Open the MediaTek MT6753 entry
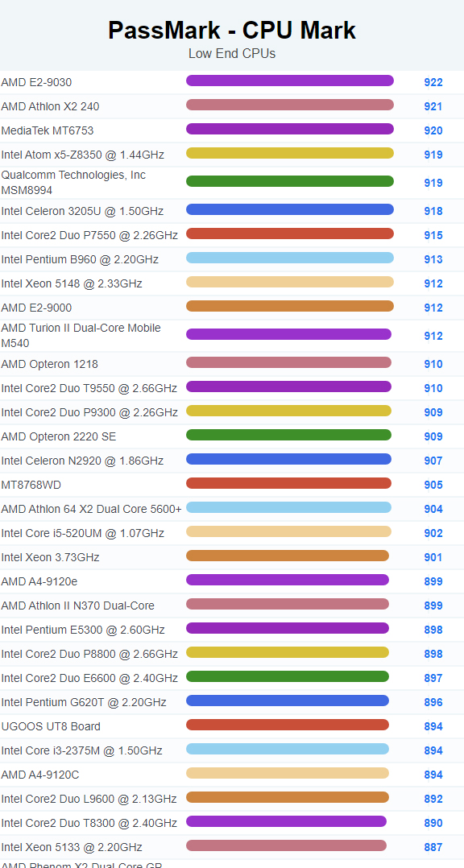Image resolution: width=464 pixels, height=868 pixels. pos(47,130)
